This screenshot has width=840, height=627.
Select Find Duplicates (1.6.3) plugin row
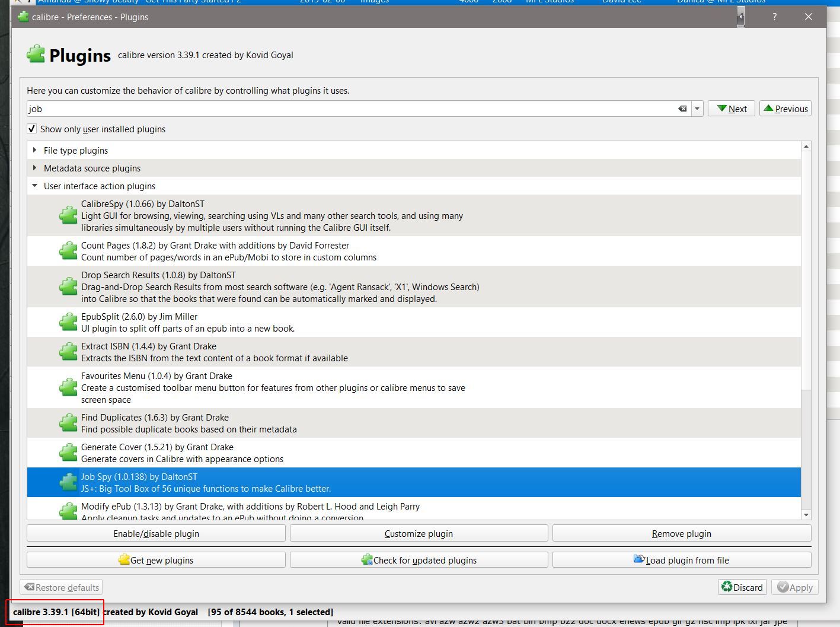pyautogui.click(x=414, y=423)
